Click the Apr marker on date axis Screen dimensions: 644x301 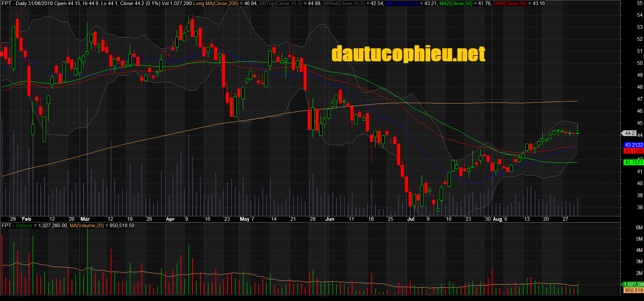(x=170, y=219)
